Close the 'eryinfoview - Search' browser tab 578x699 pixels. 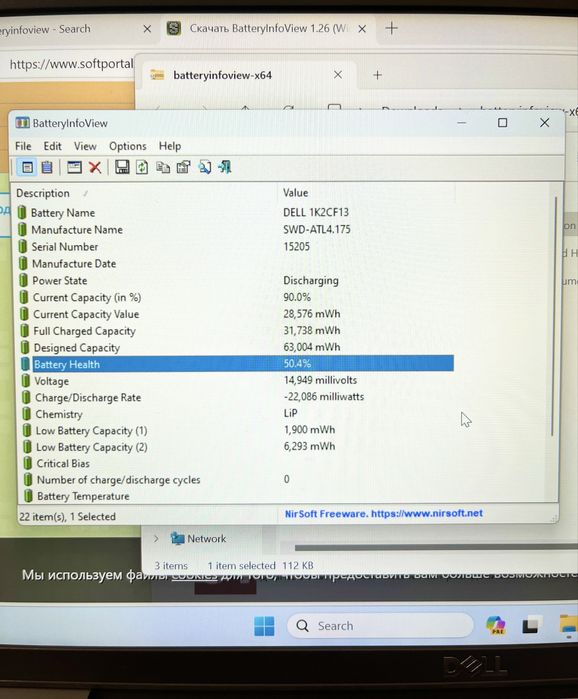click(147, 29)
